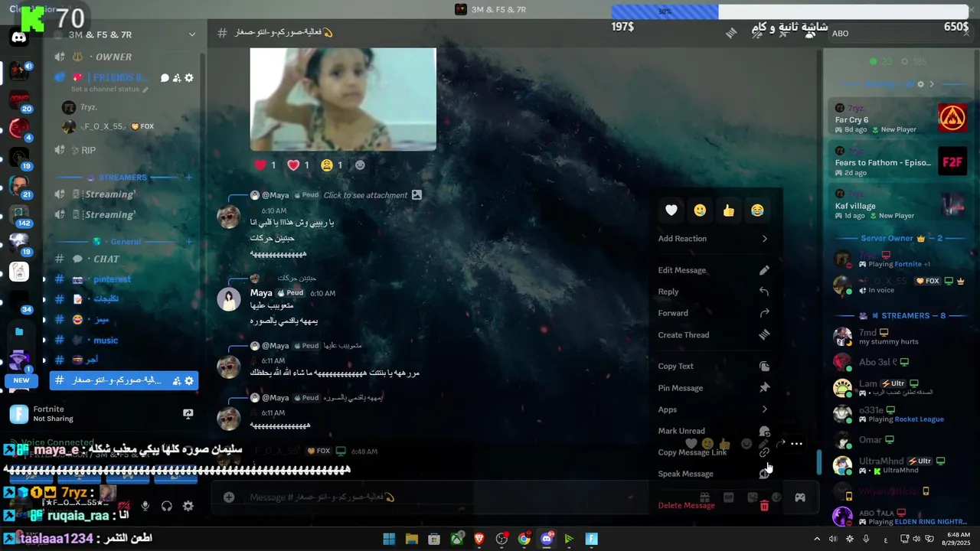Screen dimensions: 980x551
Task: Choose Speak Message in context menu
Action: click(714, 474)
